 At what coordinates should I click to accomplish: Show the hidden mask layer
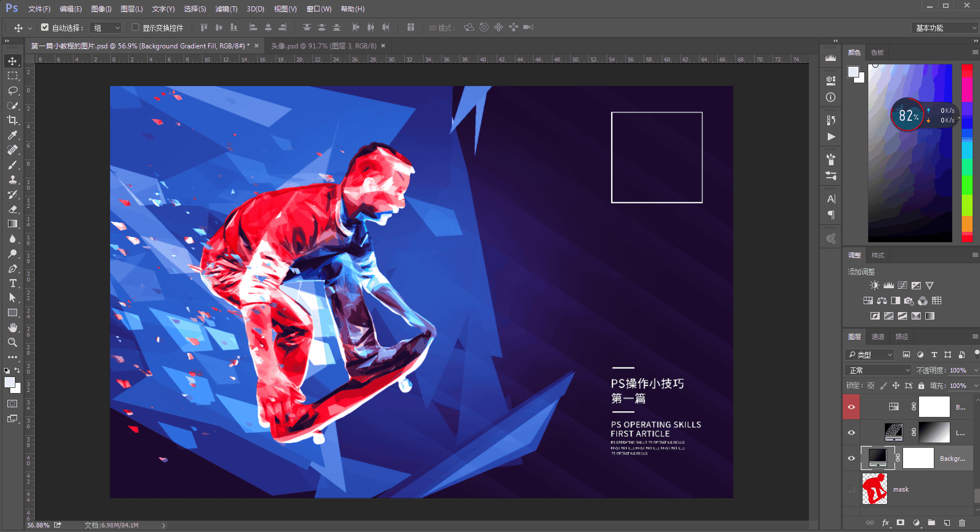pyautogui.click(x=851, y=489)
